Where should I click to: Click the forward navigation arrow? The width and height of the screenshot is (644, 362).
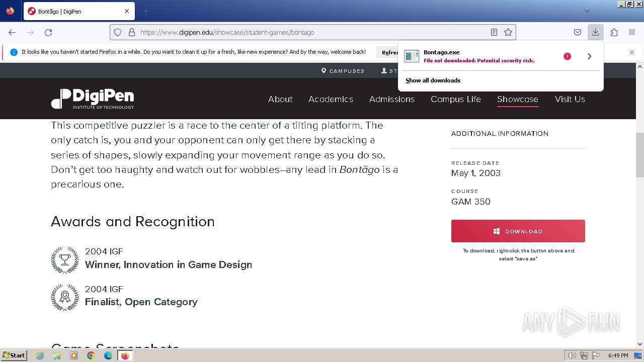(x=30, y=32)
